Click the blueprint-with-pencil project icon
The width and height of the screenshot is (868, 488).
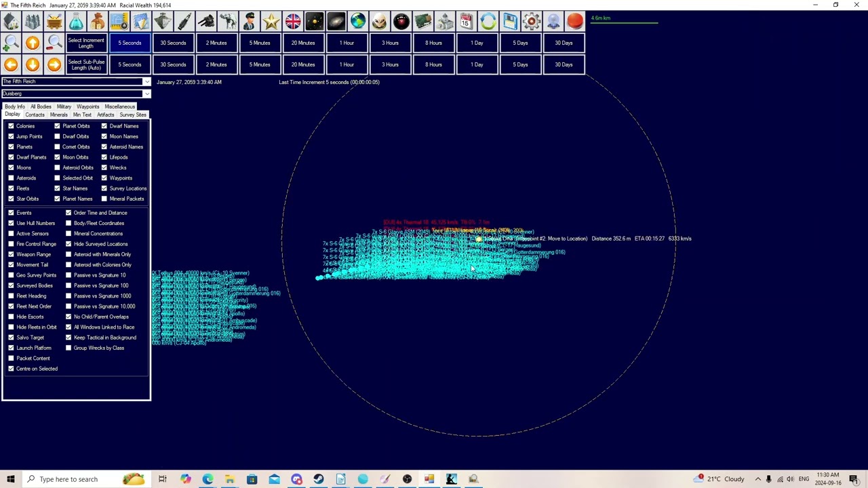(x=141, y=22)
